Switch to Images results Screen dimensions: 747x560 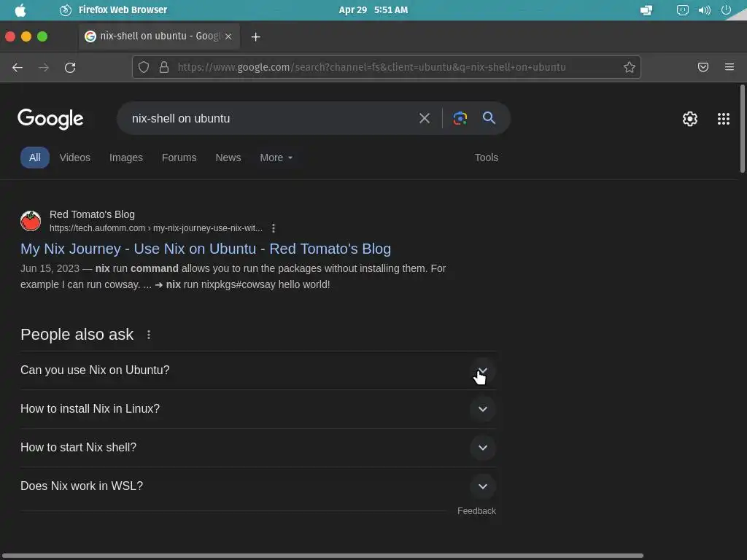click(125, 157)
